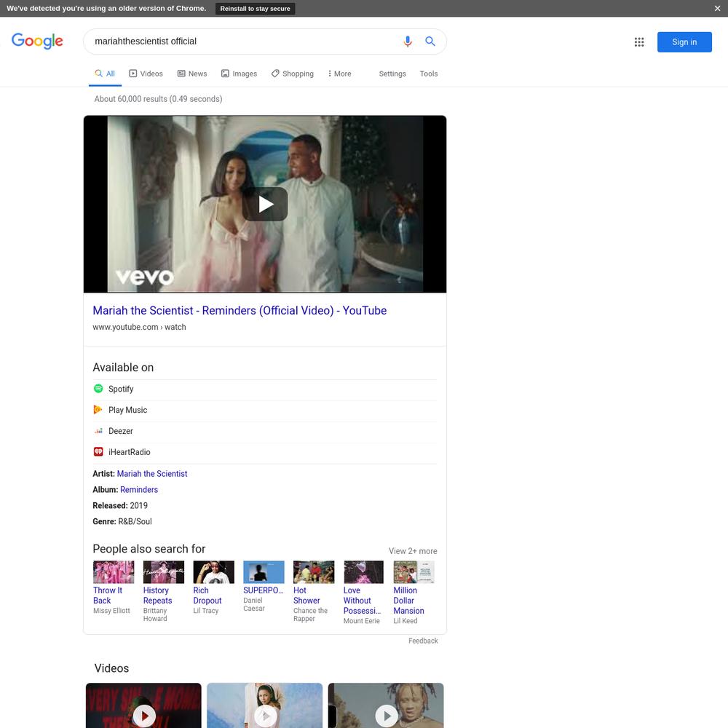728x728 pixels.
Task: Click the Mariah the Scientist artist link
Action: [x=152, y=474]
